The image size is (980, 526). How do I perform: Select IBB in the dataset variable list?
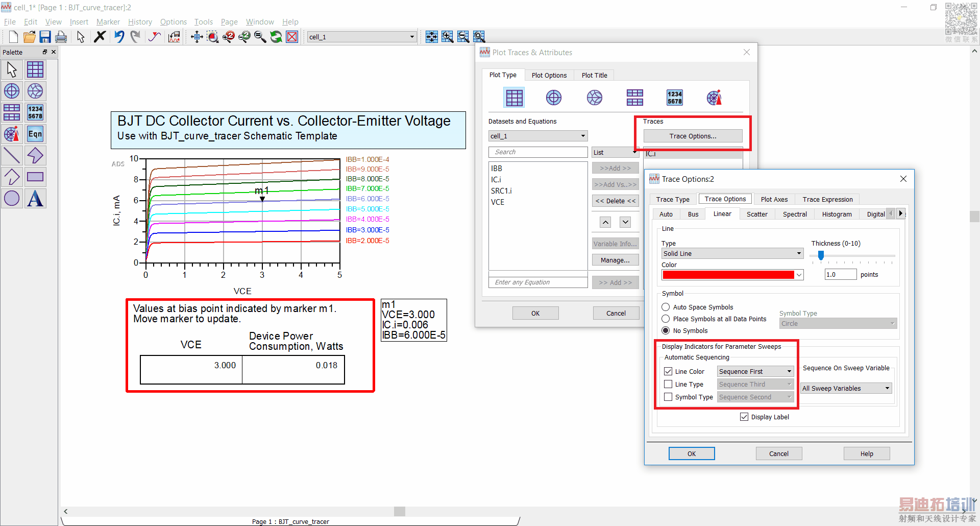[497, 169]
